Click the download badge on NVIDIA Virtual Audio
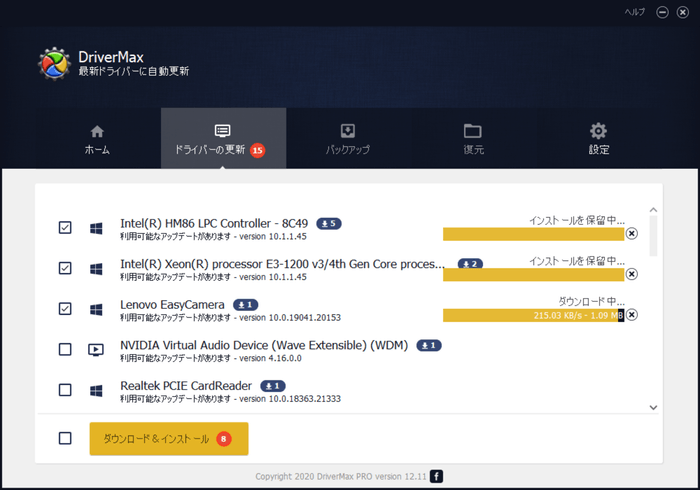 (x=429, y=345)
